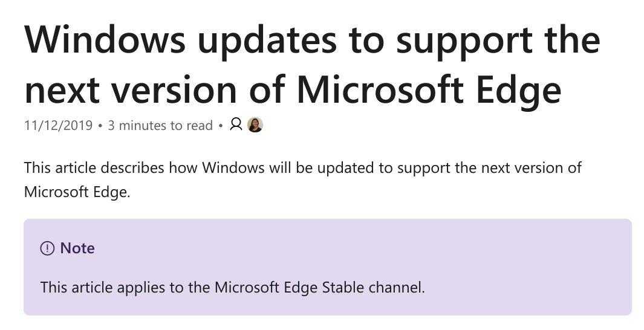Click "Microsoft Edge." ending the intro paragraph
Image resolution: width=644 pixels, height=330 pixels.
[x=77, y=192]
